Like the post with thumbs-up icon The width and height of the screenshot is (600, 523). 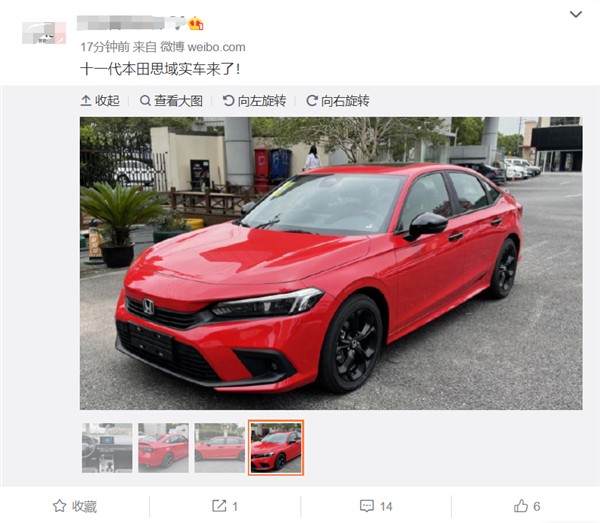tap(521, 506)
